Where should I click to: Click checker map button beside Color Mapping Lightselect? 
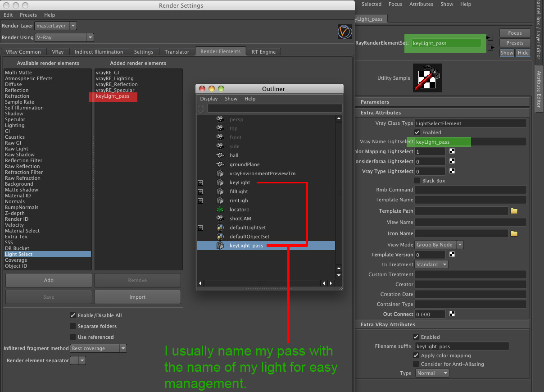click(x=452, y=151)
